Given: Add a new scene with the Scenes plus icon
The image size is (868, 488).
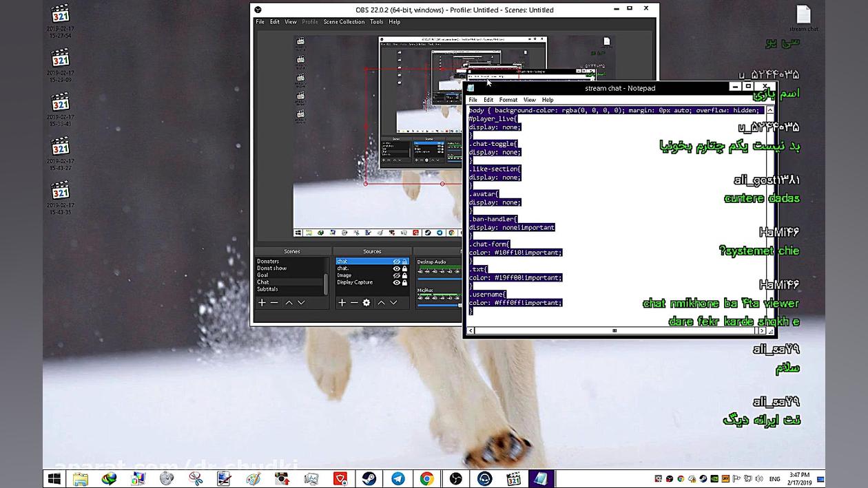Looking at the screenshot, I should click(262, 303).
